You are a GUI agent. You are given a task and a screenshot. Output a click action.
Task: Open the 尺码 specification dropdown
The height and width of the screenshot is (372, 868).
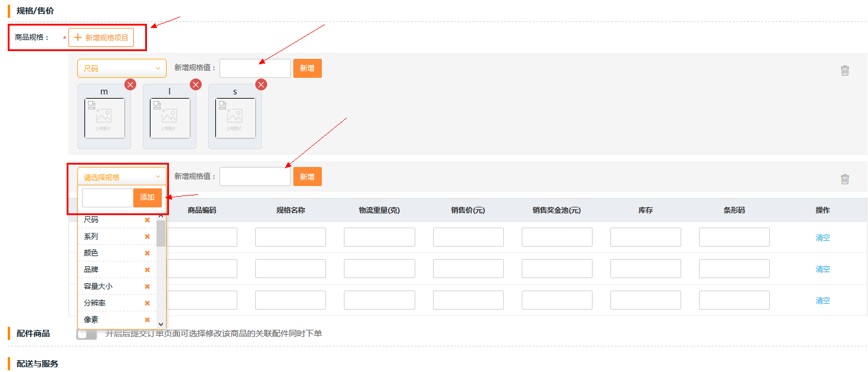pyautogui.click(x=121, y=68)
